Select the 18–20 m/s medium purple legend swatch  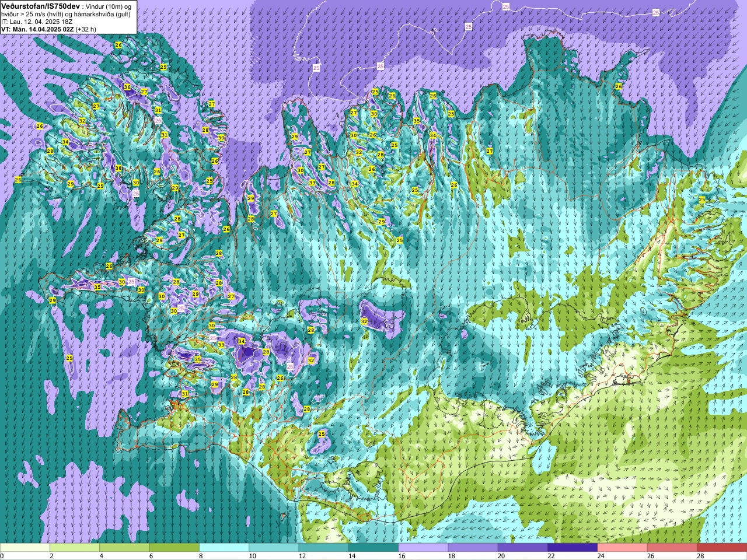pyautogui.click(x=473, y=548)
